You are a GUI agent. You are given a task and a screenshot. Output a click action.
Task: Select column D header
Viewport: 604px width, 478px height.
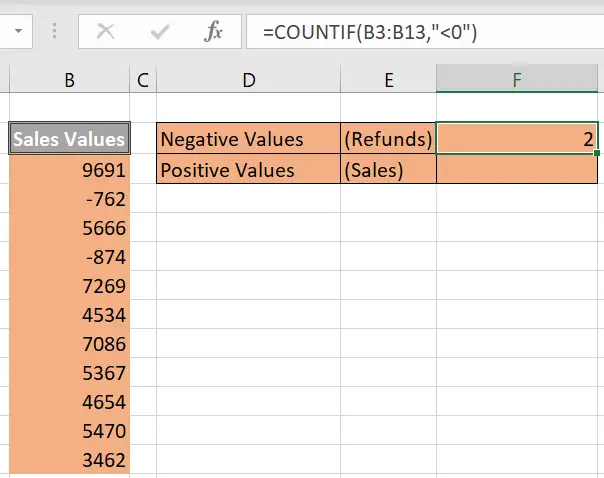point(248,79)
